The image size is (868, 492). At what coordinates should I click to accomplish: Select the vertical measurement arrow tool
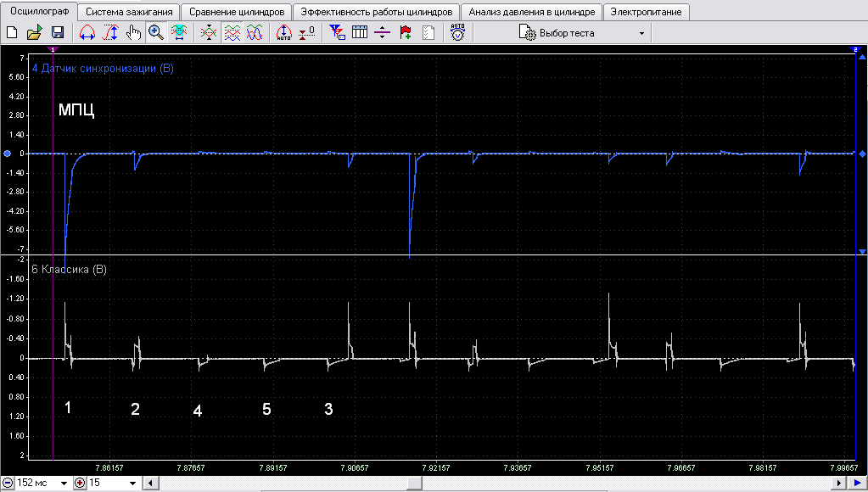pyautogui.click(x=110, y=32)
